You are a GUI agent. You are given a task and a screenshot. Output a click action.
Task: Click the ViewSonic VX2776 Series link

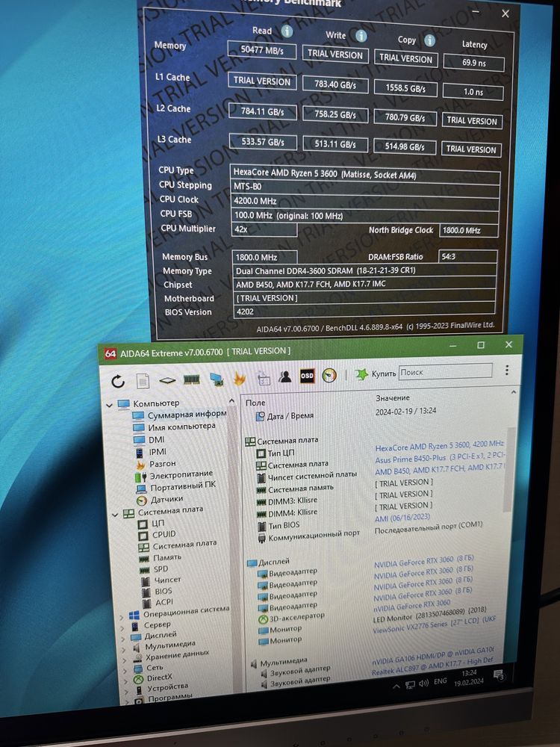coord(435,625)
